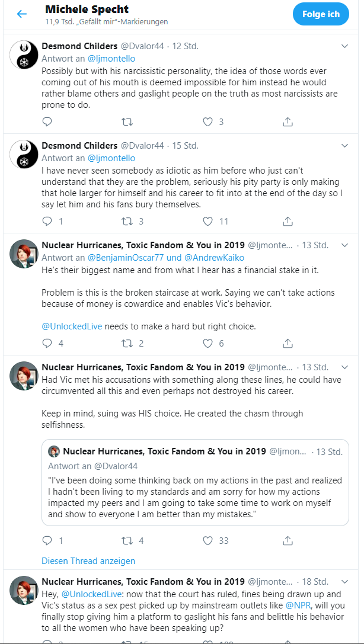Reply to Desmond Childers' 12 Std. tweet
Screen dimensions: 364x644
pyautogui.click(x=47, y=121)
